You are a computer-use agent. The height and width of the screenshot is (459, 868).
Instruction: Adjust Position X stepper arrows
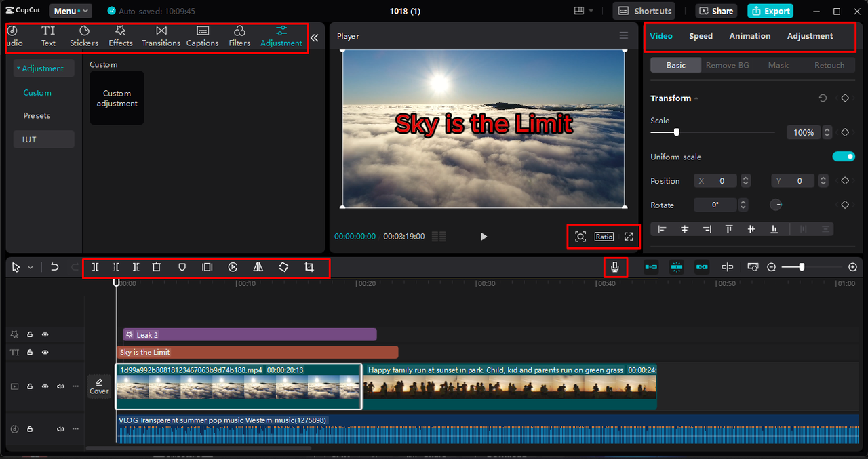point(745,181)
